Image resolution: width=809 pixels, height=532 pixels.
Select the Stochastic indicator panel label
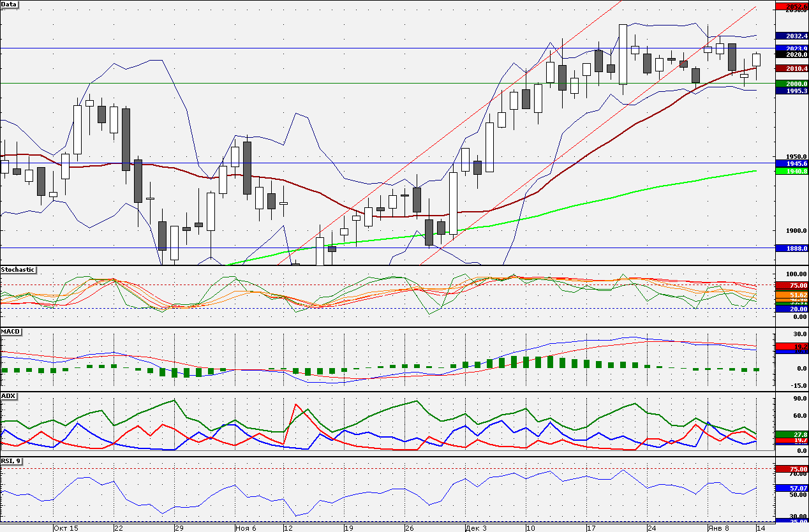tap(18, 270)
